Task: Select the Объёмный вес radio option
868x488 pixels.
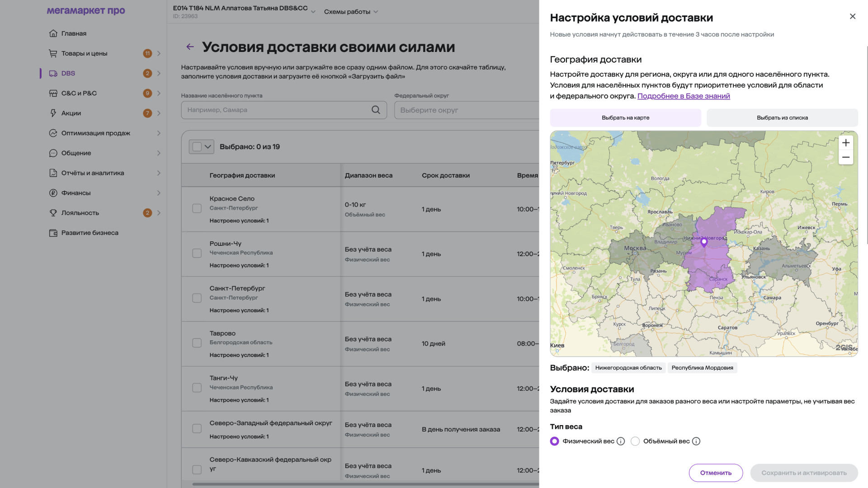Action: pyautogui.click(x=635, y=441)
